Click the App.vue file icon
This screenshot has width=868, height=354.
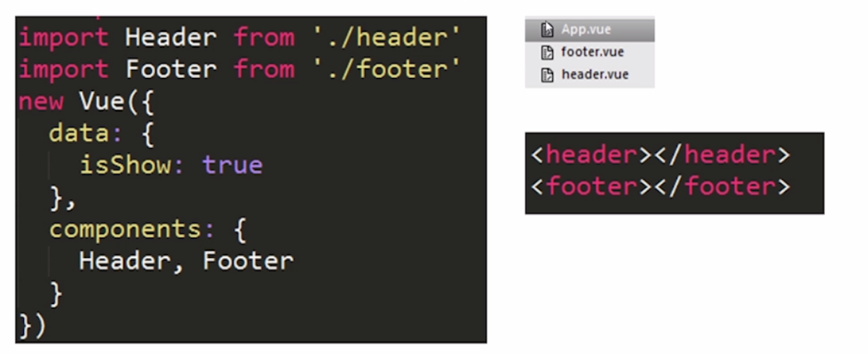pos(547,30)
